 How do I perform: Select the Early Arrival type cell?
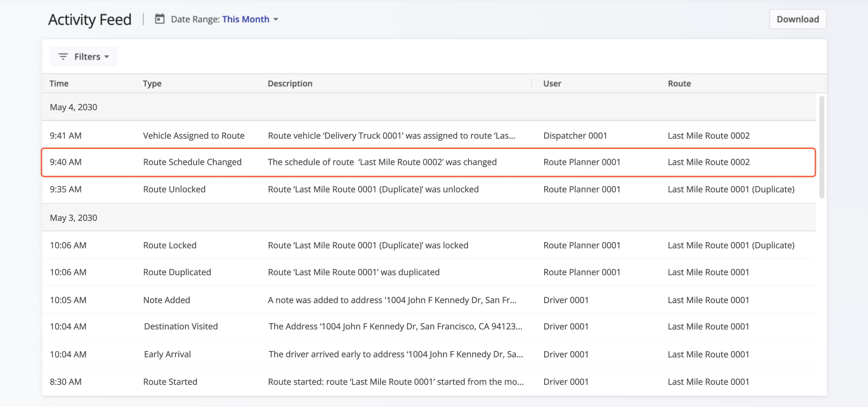tap(167, 354)
